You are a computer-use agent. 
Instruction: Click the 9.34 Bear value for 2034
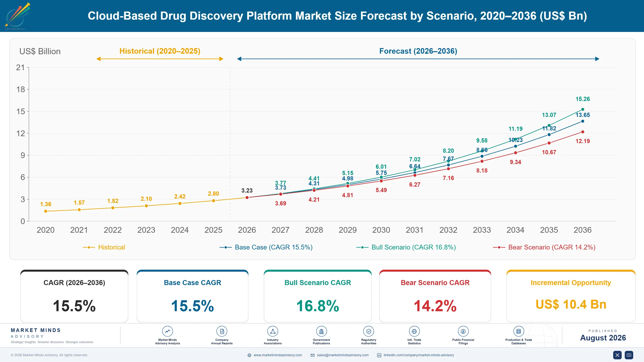pos(516,162)
